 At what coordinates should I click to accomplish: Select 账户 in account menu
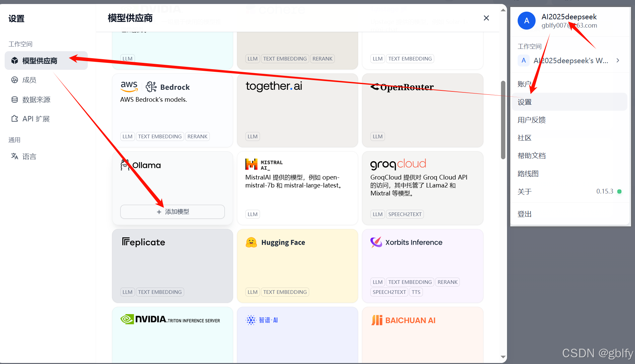click(570, 84)
